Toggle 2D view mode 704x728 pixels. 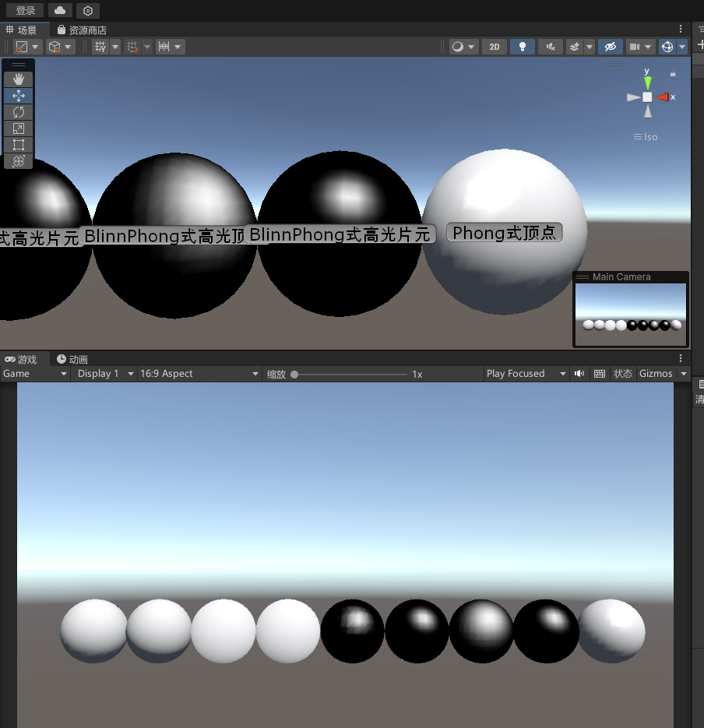[494, 47]
